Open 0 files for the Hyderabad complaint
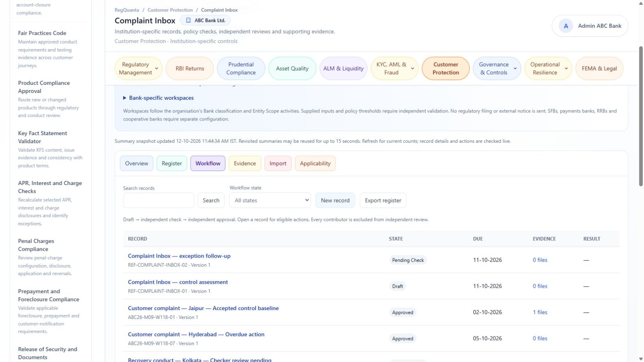 coord(540,338)
